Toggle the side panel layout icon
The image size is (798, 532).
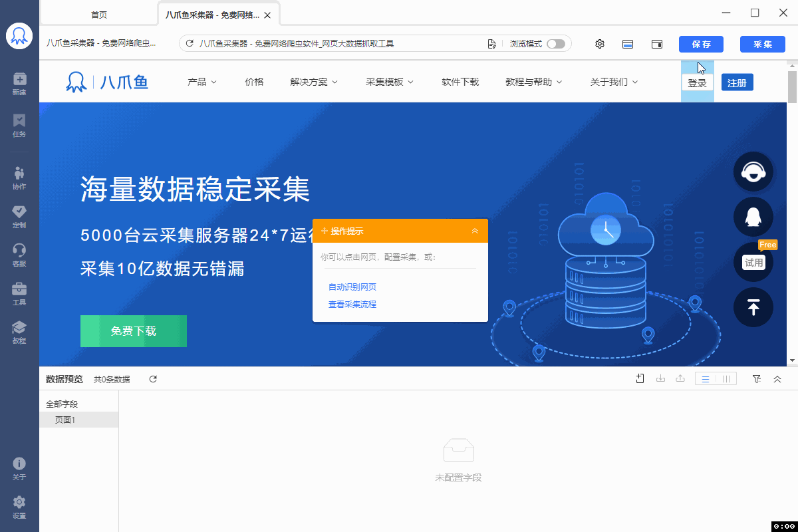(x=657, y=44)
